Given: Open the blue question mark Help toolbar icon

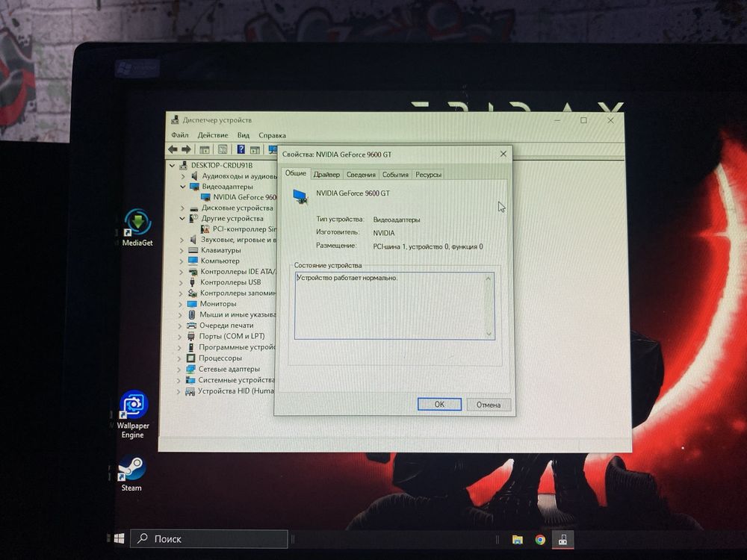Looking at the screenshot, I should [x=241, y=149].
